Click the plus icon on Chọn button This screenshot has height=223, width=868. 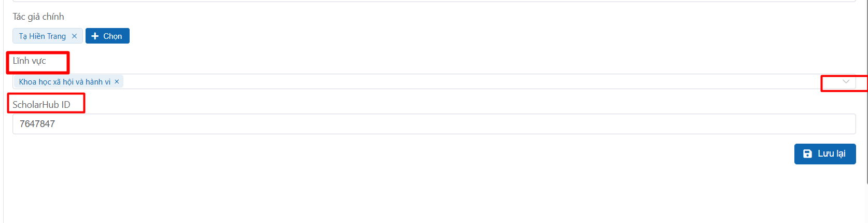[x=95, y=36]
